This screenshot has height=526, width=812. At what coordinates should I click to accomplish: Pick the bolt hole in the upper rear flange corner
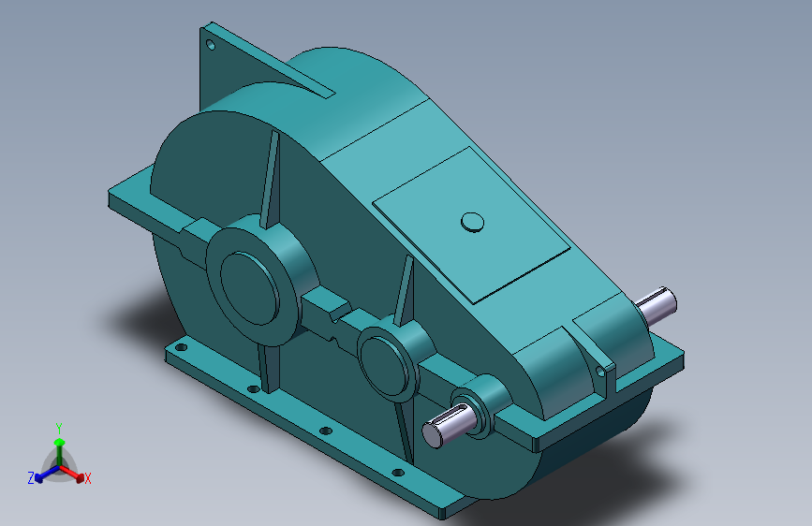coord(211,45)
